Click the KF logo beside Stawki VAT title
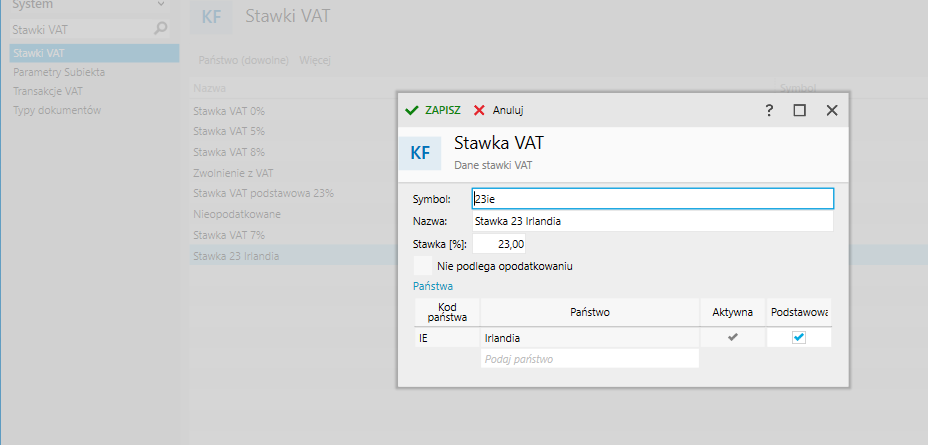This screenshot has width=928, height=445. pos(211,17)
